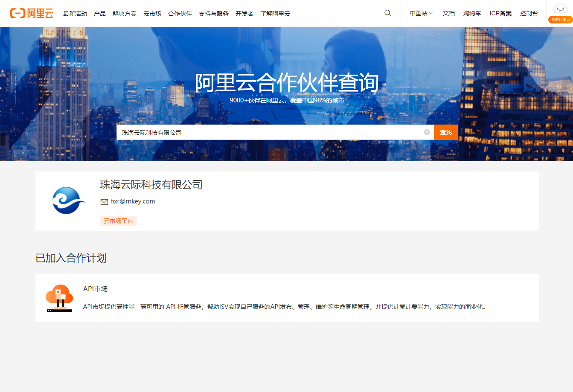Image resolution: width=573 pixels, height=392 pixels.
Task: Clear the partner search field text
Action: coord(427,132)
